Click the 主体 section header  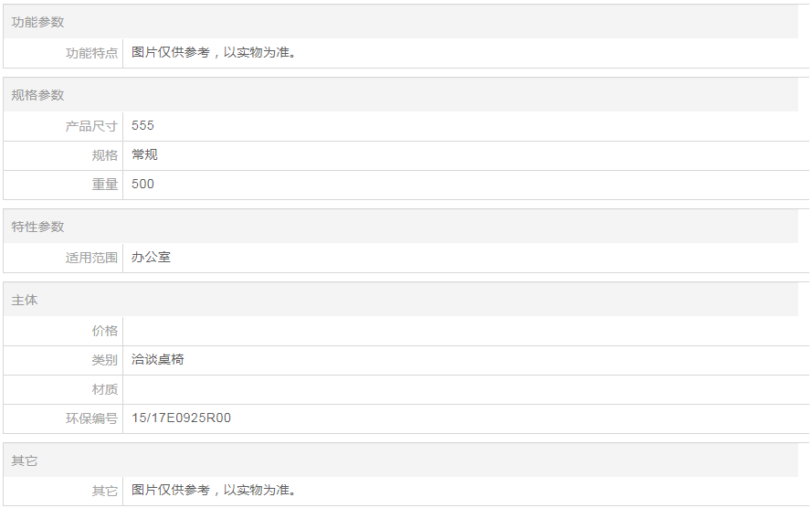25,300
